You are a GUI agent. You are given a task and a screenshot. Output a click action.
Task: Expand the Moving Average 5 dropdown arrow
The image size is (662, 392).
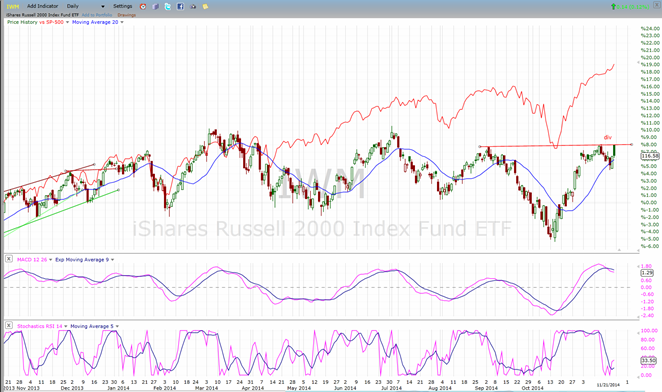click(117, 326)
